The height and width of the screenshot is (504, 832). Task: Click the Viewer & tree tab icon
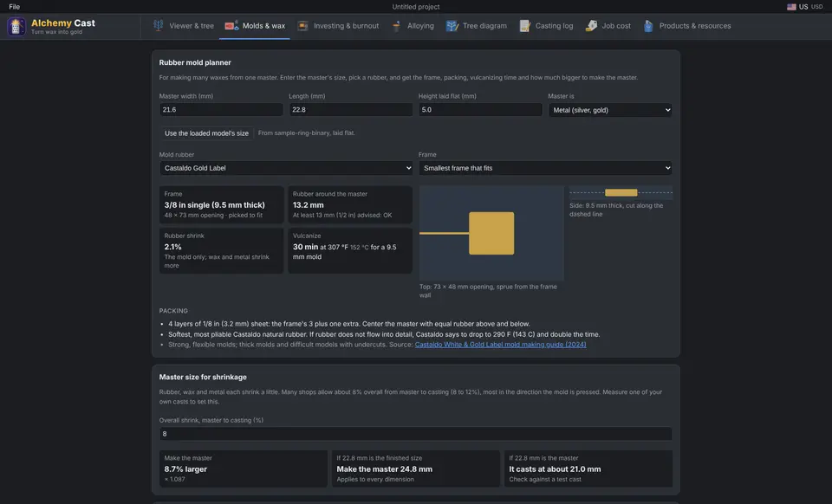pos(158,25)
